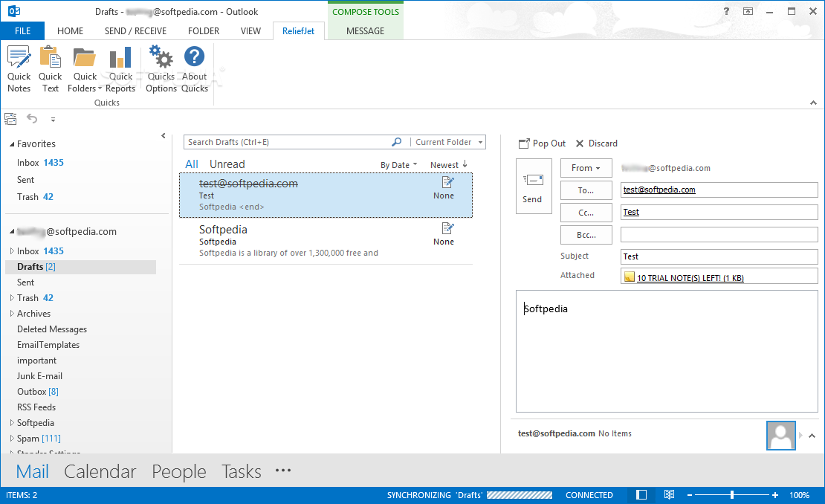825x504 pixels.
Task: Expand the account Inbox folder triangle
Action: (12, 251)
